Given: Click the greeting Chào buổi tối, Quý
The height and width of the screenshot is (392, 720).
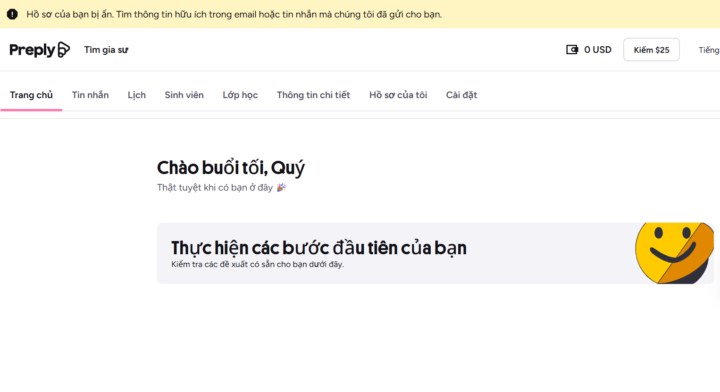Looking at the screenshot, I should (x=231, y=168).
